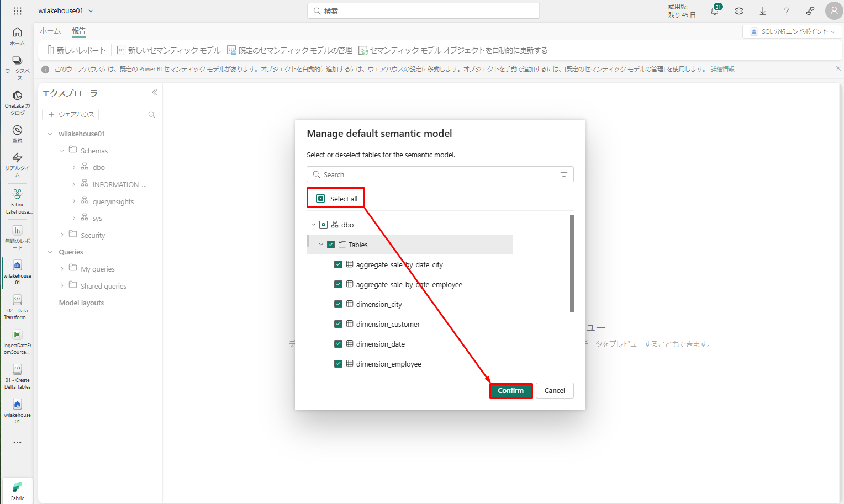This screenshot has width=844, height=504.
Task: Open Real-Time hub in left navigation
Action: tap(17, 165)
